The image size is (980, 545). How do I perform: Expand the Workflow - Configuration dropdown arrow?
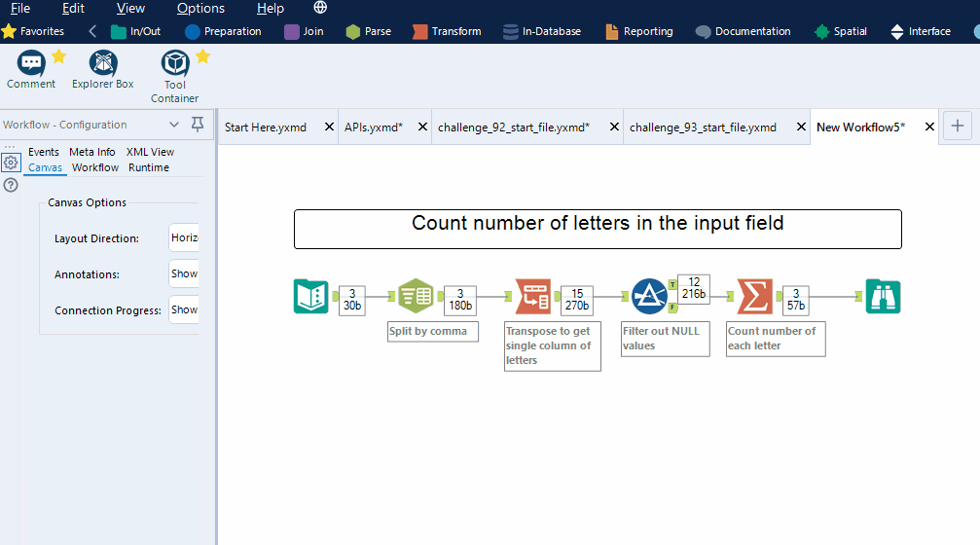[x=174, y=125]
